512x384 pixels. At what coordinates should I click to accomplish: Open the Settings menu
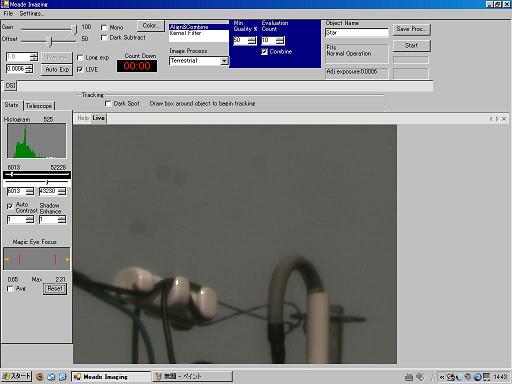click(31, 14)
